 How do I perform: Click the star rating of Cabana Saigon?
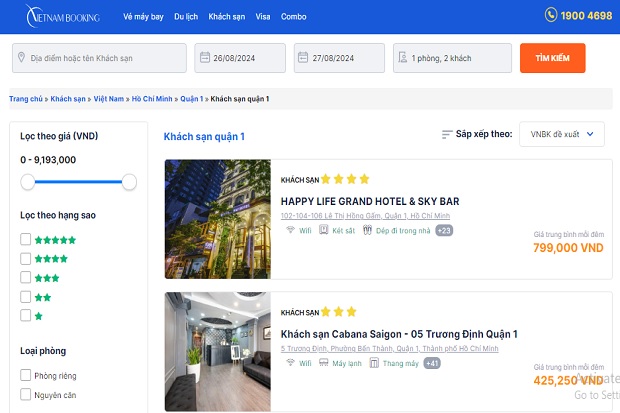[338, 312]
